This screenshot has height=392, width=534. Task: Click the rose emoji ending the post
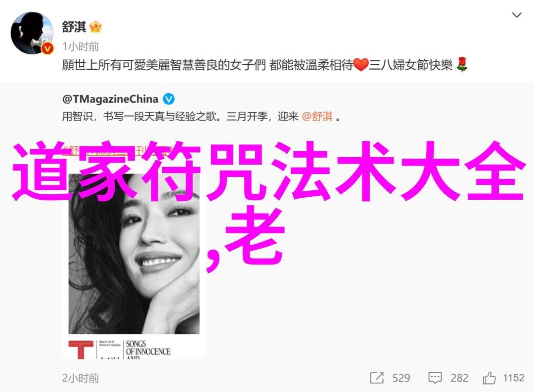pos(462,64)
